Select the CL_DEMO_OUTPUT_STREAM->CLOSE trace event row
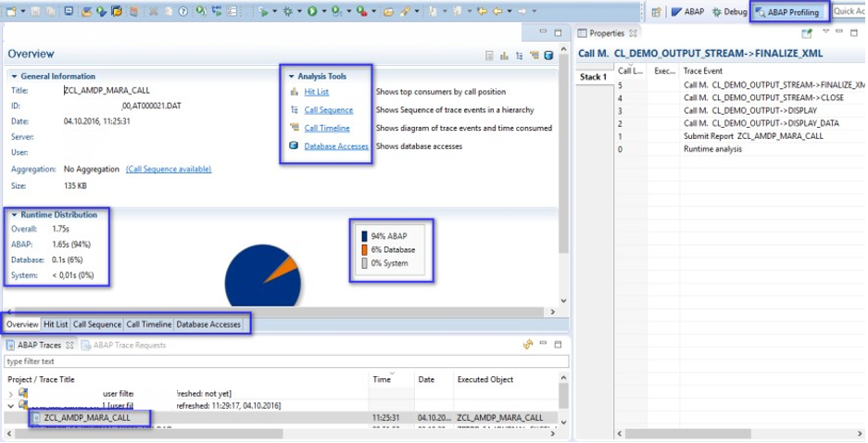 tap(739, 97)
